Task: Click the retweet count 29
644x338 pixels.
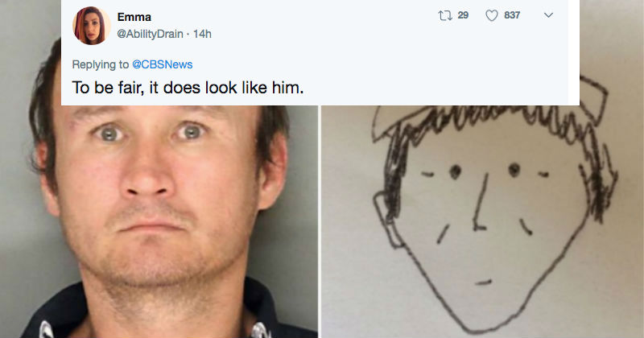Action: [x=463, y=17]
